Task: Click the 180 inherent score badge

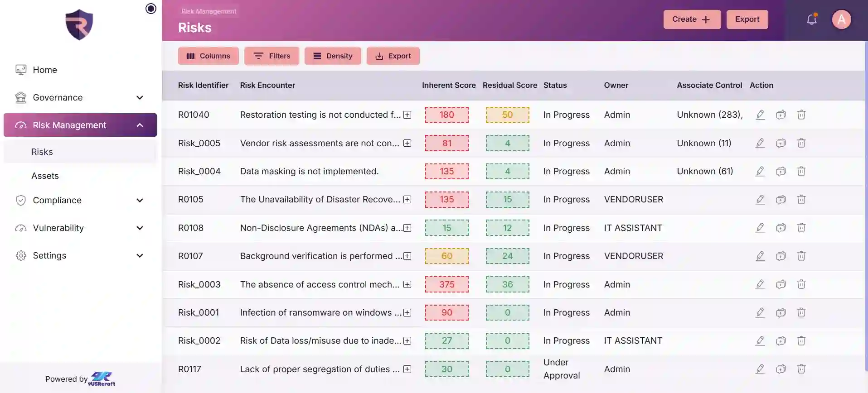Action: click(446, 115)
